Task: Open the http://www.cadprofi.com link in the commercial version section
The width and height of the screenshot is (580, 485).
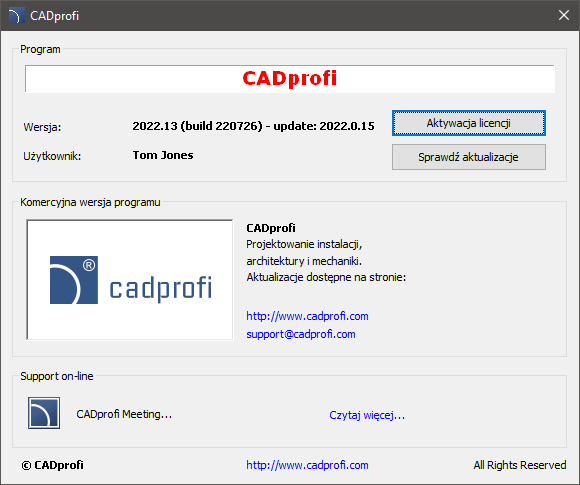Action: (307, 316)
